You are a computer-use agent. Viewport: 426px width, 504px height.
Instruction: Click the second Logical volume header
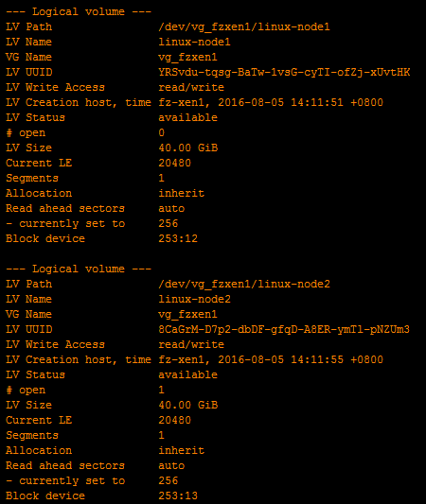coord(79,269)
